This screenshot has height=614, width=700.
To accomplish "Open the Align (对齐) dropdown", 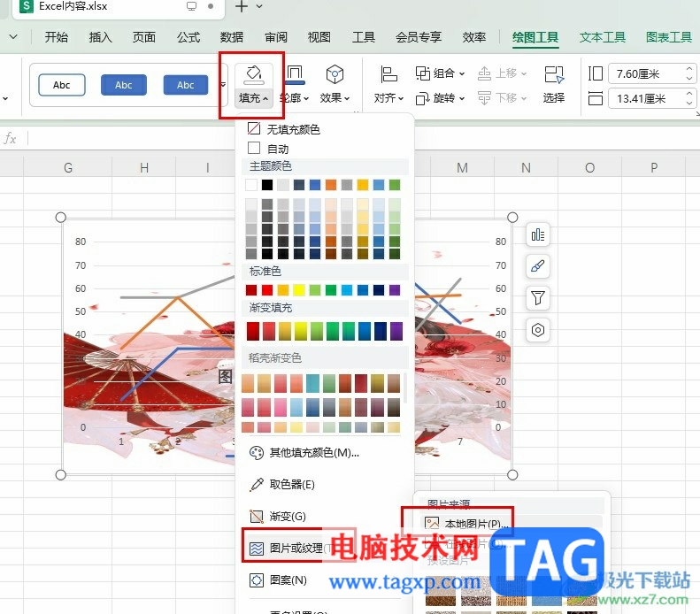I will coord(388,98).
